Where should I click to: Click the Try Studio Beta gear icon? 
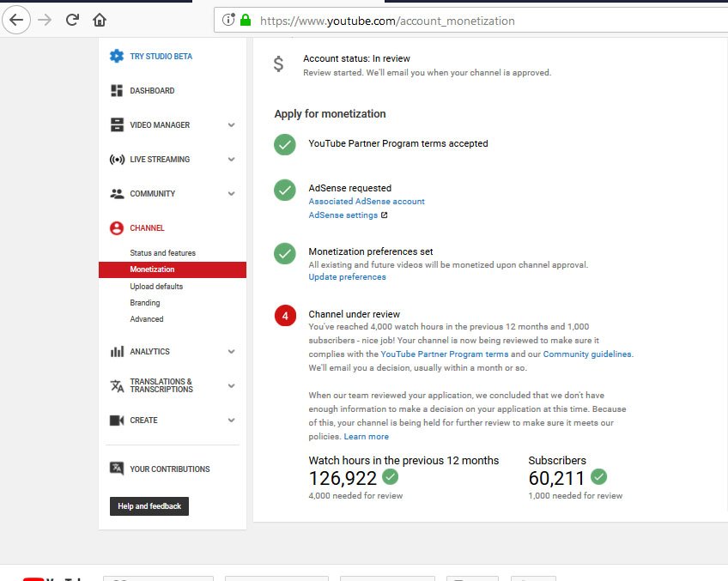(117, 56)
